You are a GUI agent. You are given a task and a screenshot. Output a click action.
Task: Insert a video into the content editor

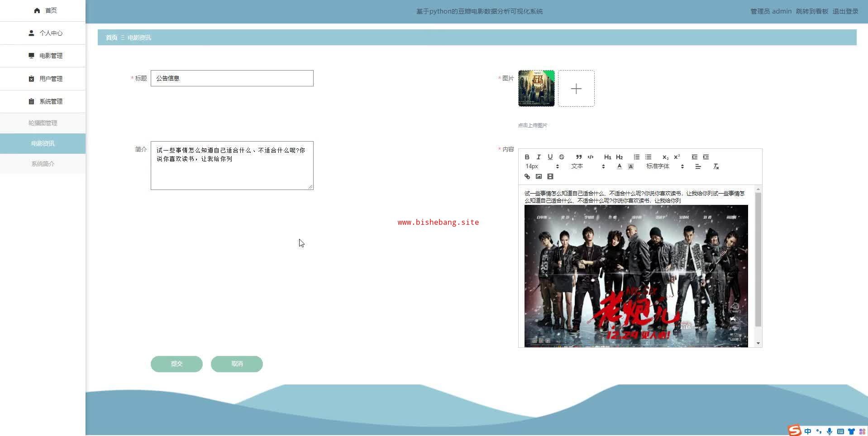(550, 176)
